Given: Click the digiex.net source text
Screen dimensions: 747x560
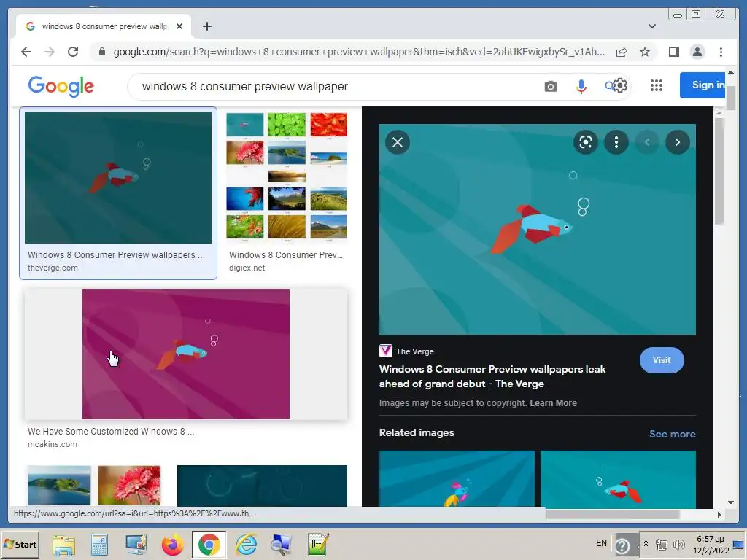Looking at the screenshot, I should pyautogui.click(x=247, y=268).
